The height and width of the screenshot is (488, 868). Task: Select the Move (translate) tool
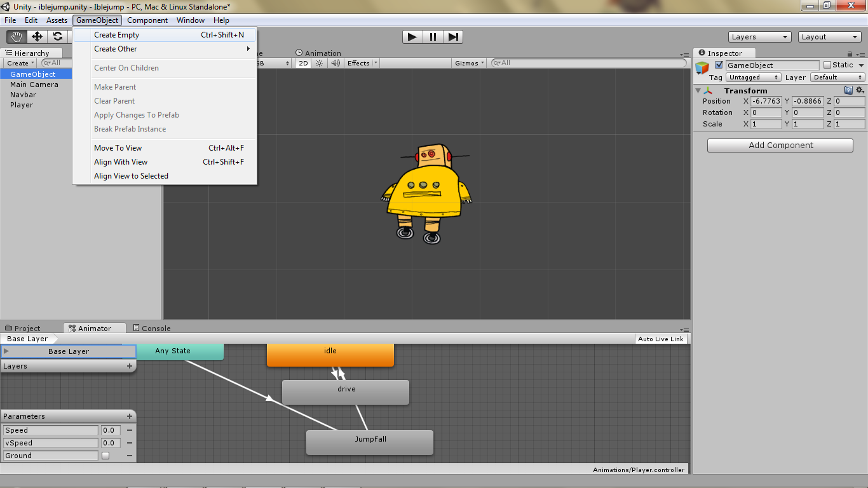(x=37, y=37)
